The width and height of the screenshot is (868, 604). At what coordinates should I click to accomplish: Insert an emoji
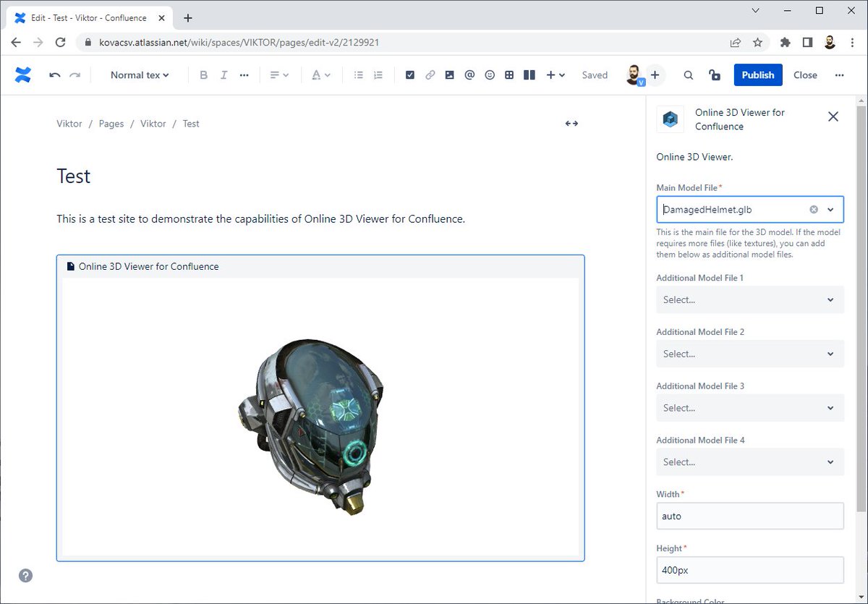coord(490,75)
